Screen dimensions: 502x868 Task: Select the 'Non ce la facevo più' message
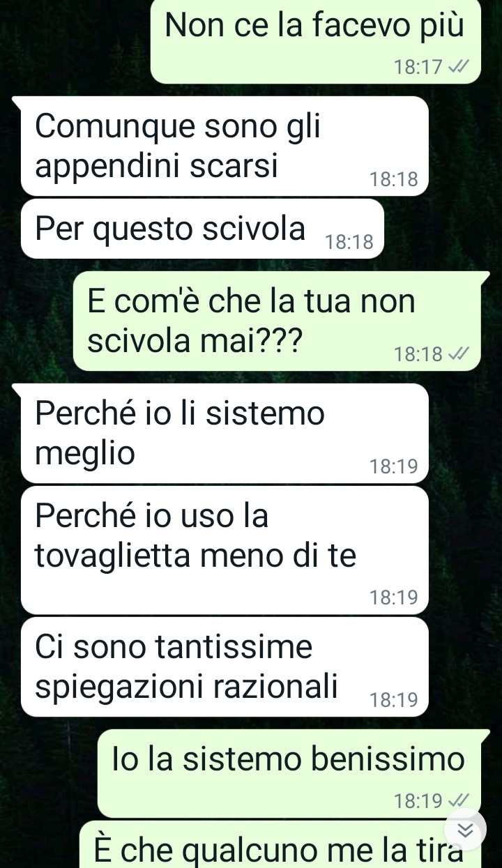click(x=316, y=41)
